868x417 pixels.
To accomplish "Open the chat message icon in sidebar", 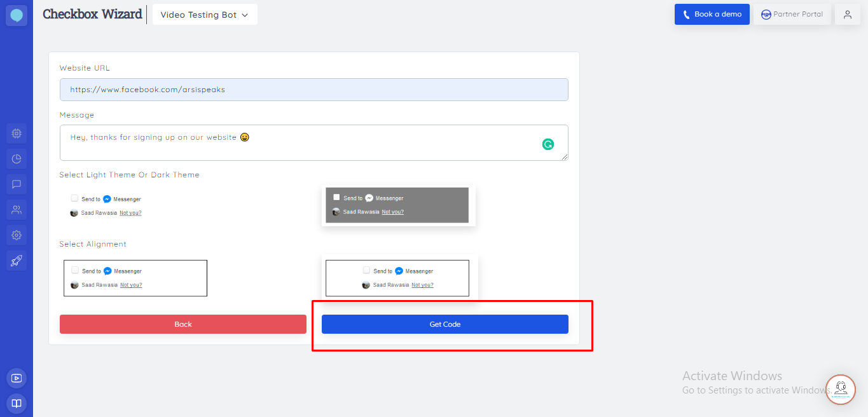I will (17, 184).
